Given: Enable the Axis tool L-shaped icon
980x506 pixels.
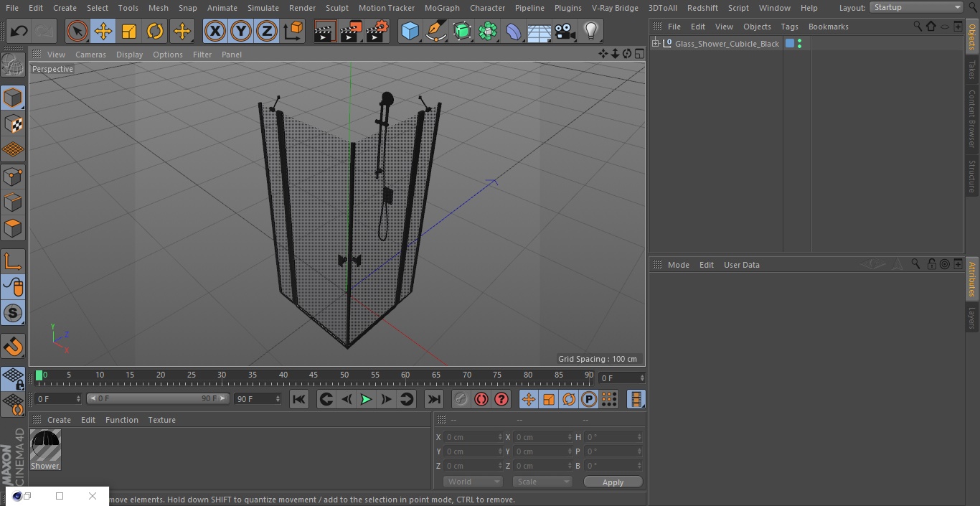Looking at the screenshot, I should tap(13, 261).
